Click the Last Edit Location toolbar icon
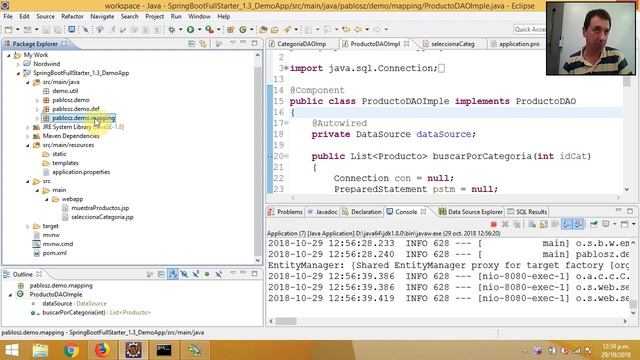The image size is (640, 360). coord(346,29)
